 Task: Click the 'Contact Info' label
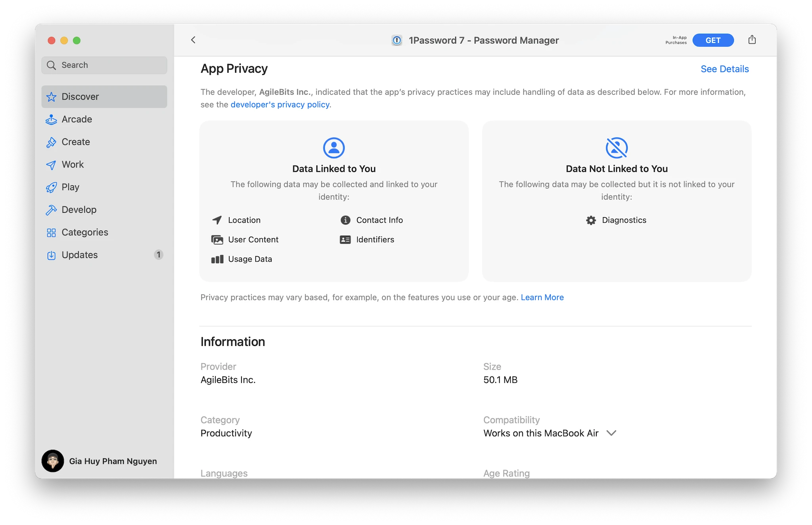click(379, 220)
